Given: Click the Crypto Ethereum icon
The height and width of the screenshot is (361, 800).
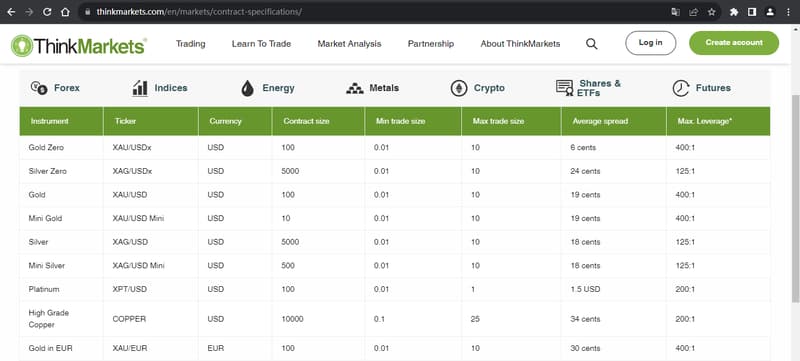Looking at the screenshot, I should click(459, 88).
